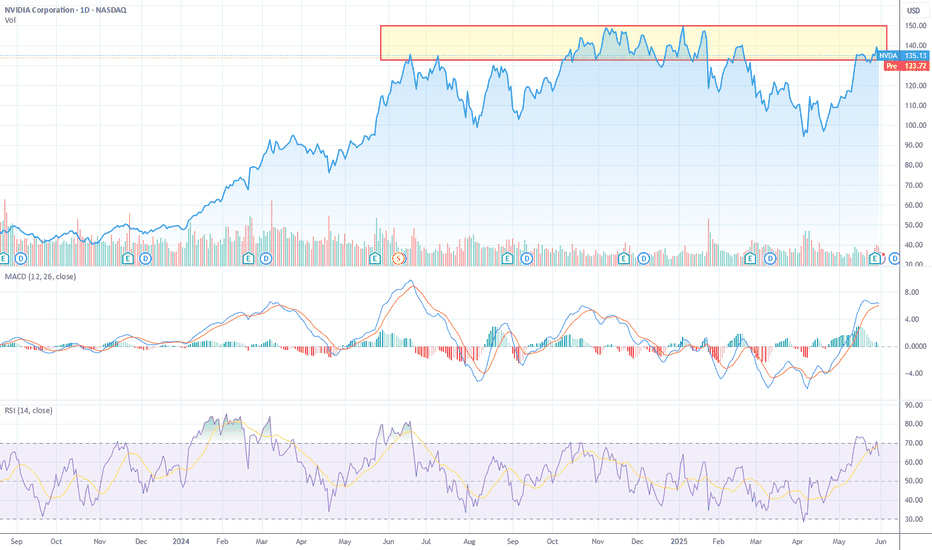The width and height of the screenshot is (932, 550).
Task: Open the earnings marker near late February 2024
Action: (248, 259)
